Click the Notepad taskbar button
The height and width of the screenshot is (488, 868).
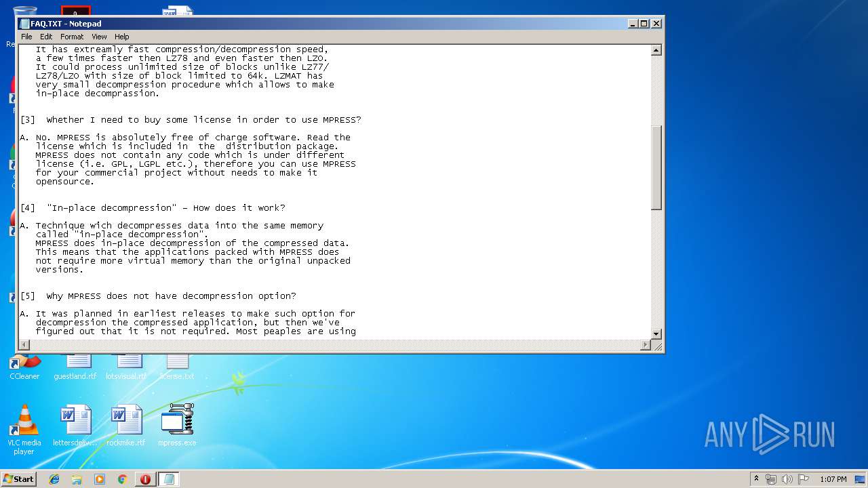coord(169,479)
